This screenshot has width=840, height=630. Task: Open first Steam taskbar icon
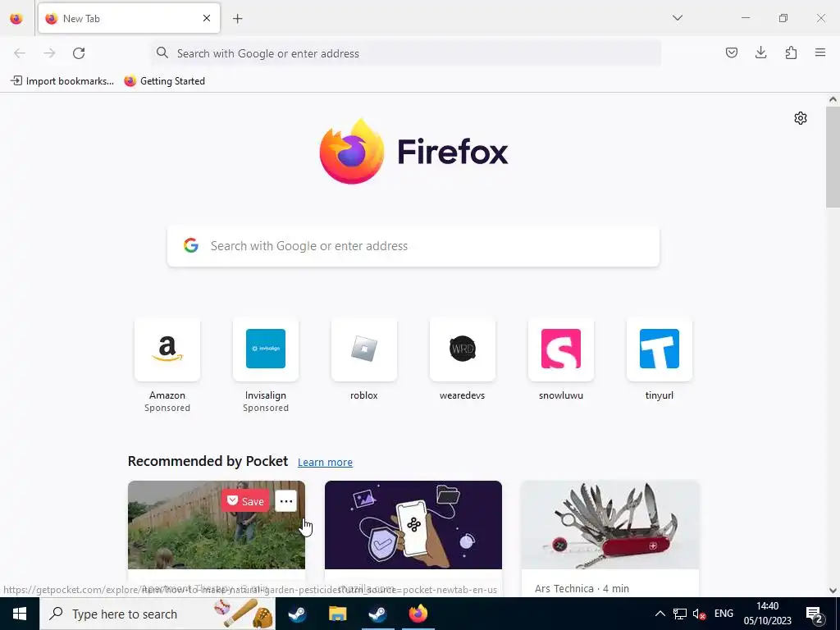(x=297, y=614)
